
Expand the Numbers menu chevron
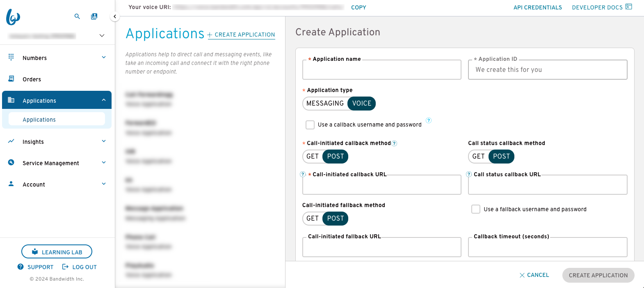coord(104,57)
